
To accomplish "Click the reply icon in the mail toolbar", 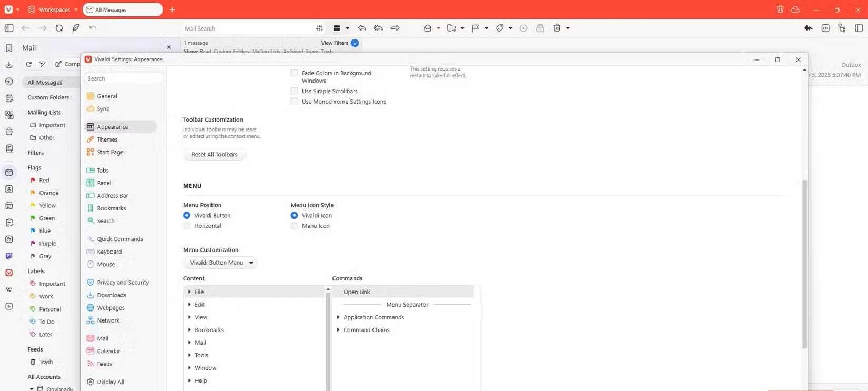I will (362, 28).
